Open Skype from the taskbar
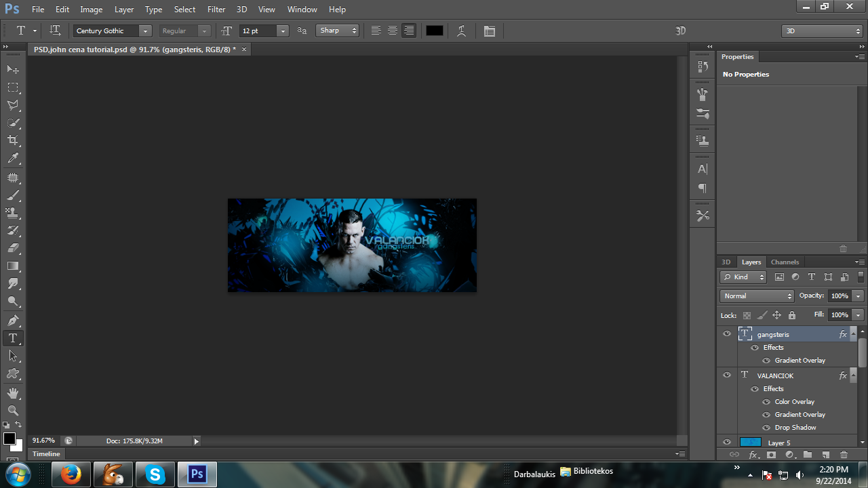This screenshot has width=868, height=488. pos(155,474)
